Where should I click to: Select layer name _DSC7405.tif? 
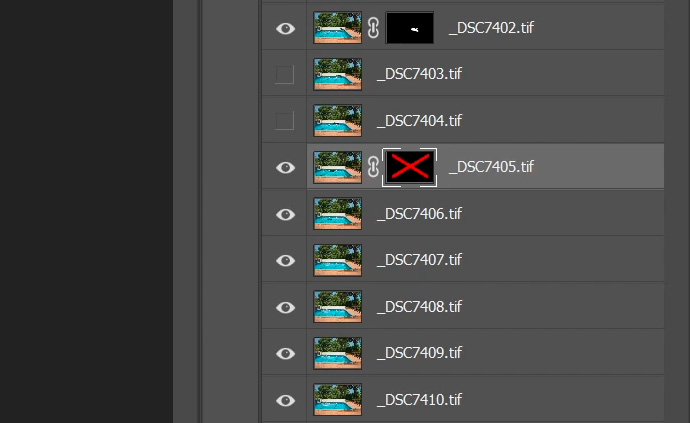[x=491, y=167]
